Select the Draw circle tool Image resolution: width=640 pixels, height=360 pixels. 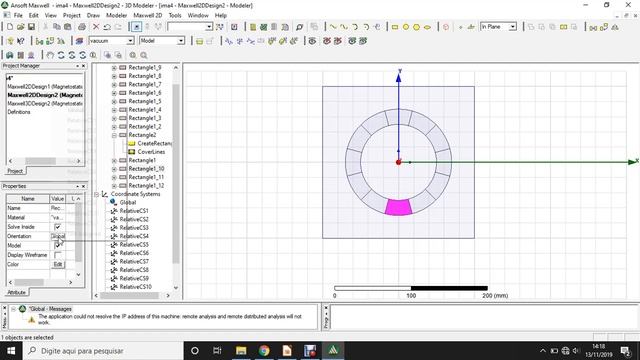[x=406, y=27]
